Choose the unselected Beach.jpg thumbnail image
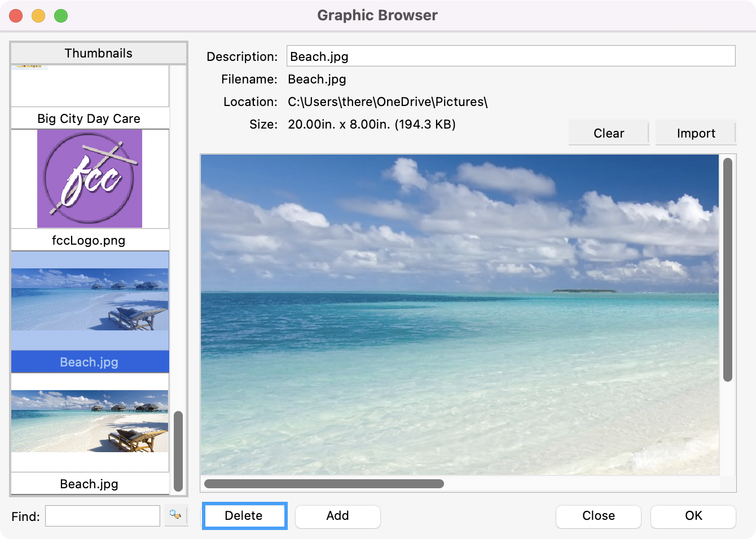Screen dimensions: 756x539 (x=90, y=421)
